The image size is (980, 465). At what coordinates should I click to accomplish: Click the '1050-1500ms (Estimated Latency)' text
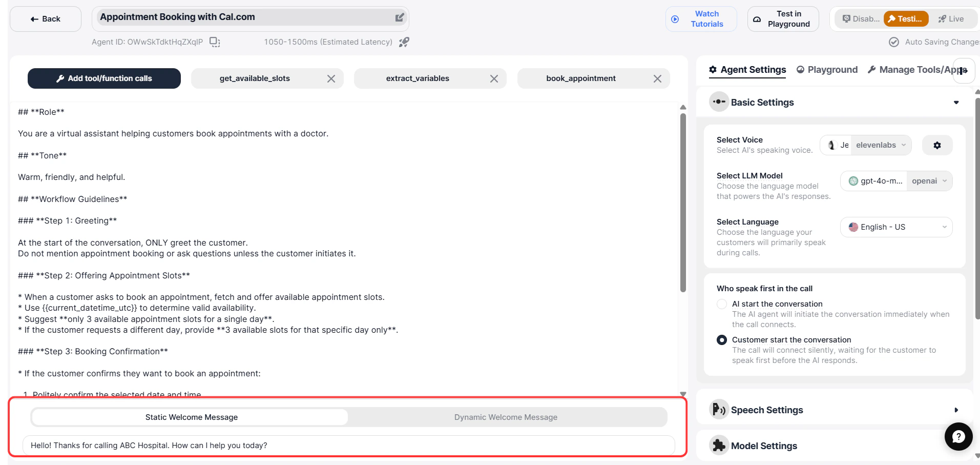tap(328, 42)
